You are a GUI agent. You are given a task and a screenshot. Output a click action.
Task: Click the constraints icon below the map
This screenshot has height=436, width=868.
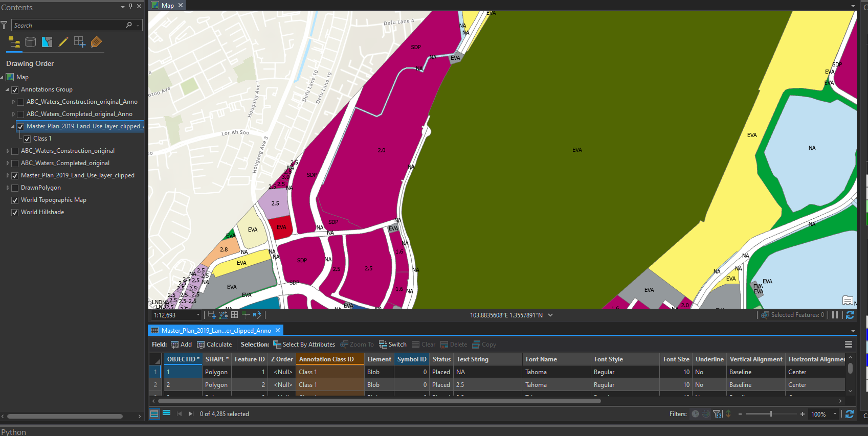(x=224, y=315)
